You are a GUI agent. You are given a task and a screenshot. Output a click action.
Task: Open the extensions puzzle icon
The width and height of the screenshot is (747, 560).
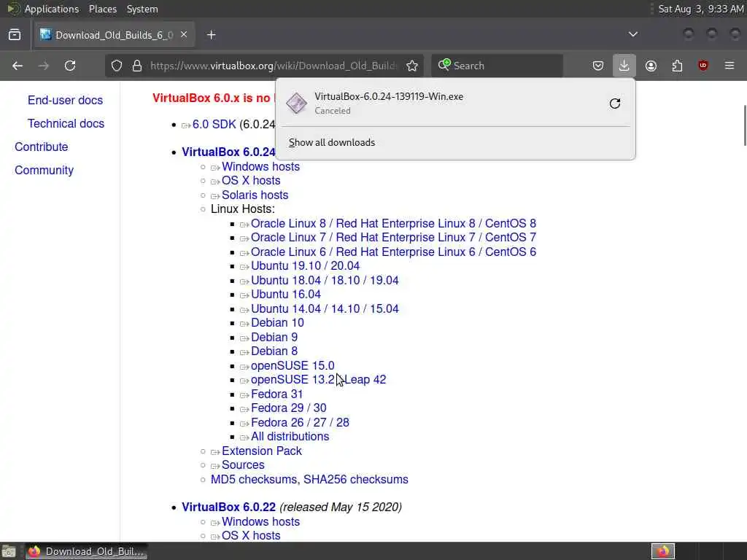point(677,66)
